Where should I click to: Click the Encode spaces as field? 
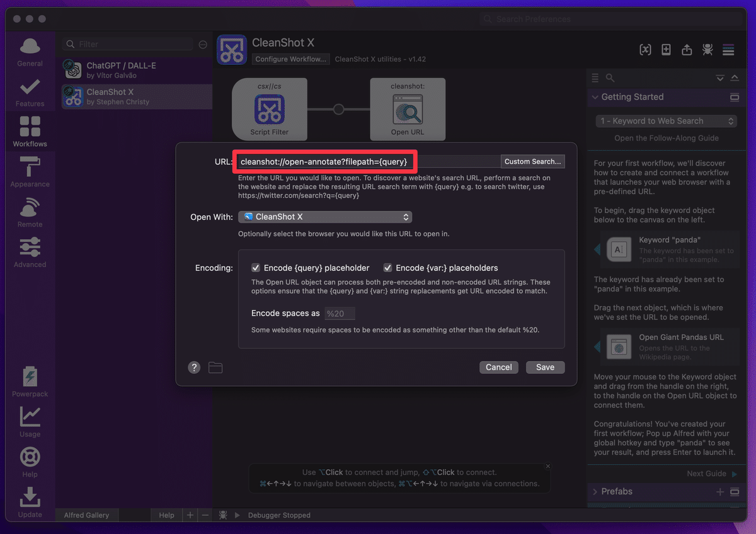pyautogui.click(x=340, y=314)
